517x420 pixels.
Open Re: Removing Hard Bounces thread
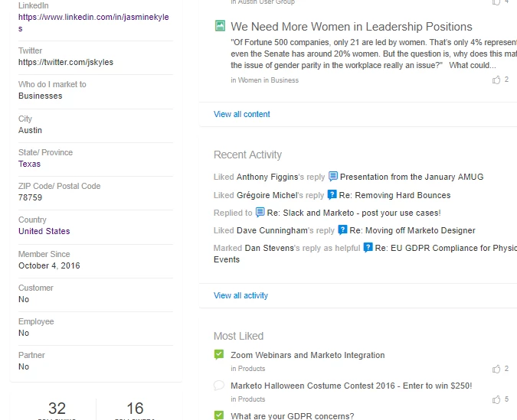(394, 195)
